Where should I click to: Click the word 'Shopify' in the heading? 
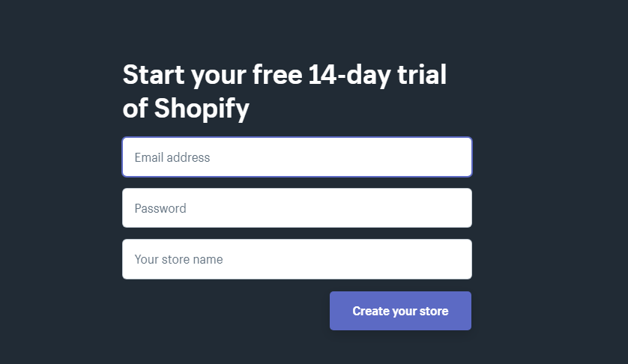coord(202,109)
